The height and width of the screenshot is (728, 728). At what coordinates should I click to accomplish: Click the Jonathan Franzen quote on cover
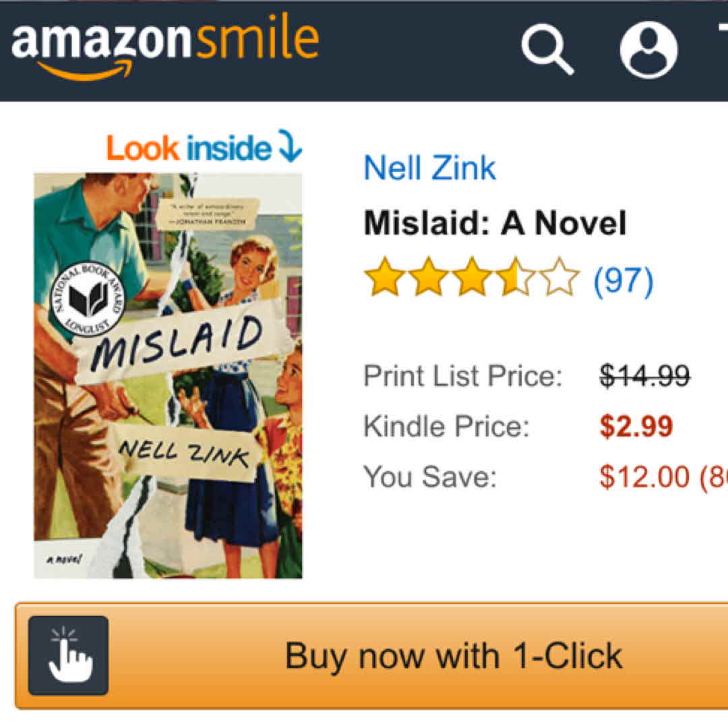[x=214, y=212]
